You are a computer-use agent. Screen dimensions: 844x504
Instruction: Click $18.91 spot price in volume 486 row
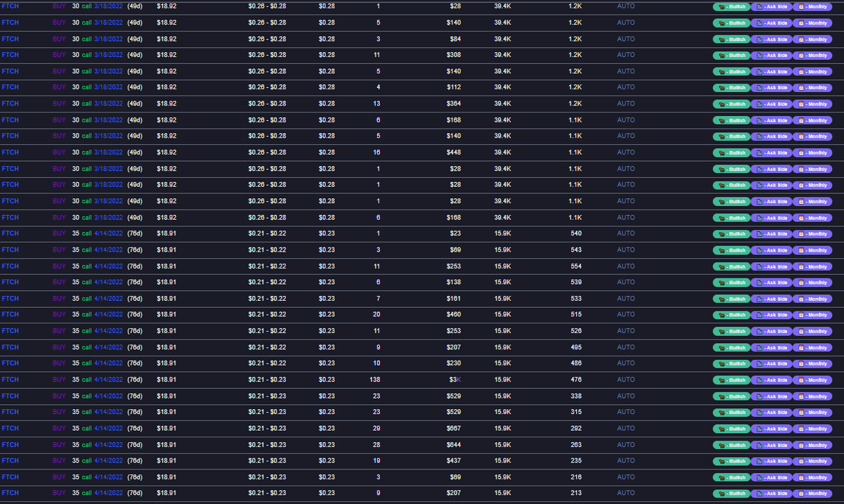(x=167, y=363)
